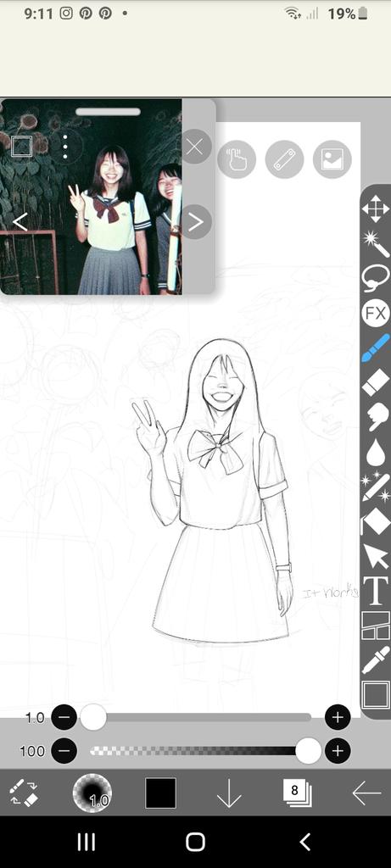This screenshot has width=391, height=868.
Task: Select the Canvas tool square icon
Action: [376, 694]
